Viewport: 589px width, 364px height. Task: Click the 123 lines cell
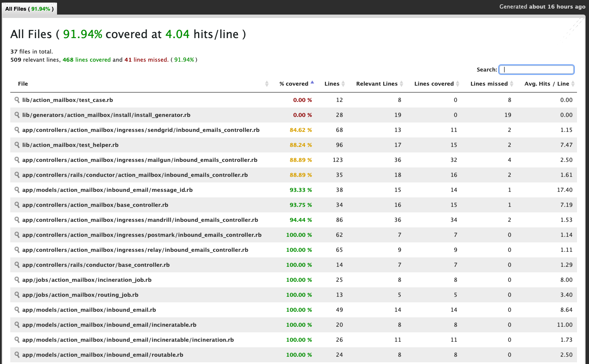coord(338,160)
